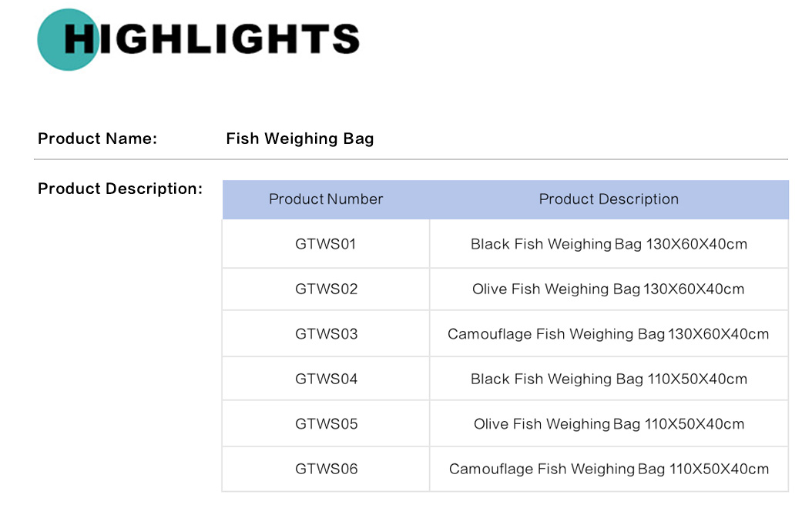Select the Fish Weighing Bag product name
The height and width of the screenshot is (508, 812).
[x=300, y=139]
